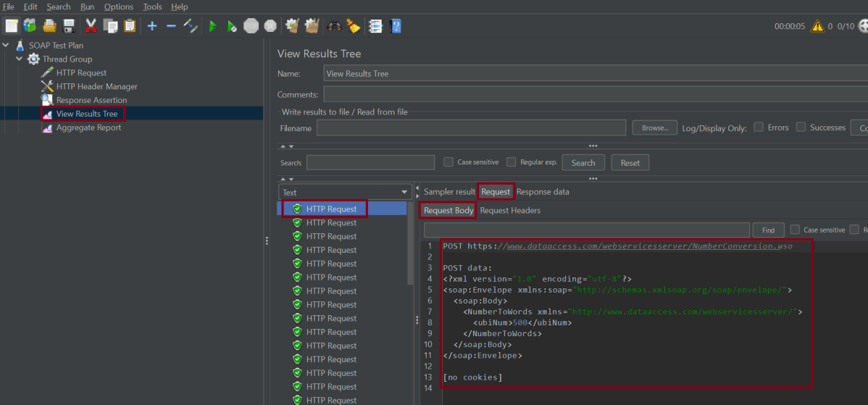Viewport: 868px width, 405px height.
Task: Tick the Successes checkbox
Action: [x=801, y=127]
